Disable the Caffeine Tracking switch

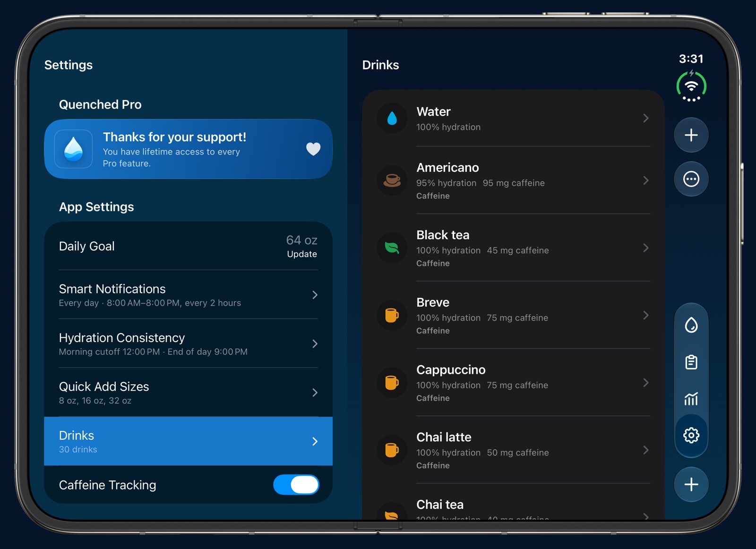pos(296,485)
